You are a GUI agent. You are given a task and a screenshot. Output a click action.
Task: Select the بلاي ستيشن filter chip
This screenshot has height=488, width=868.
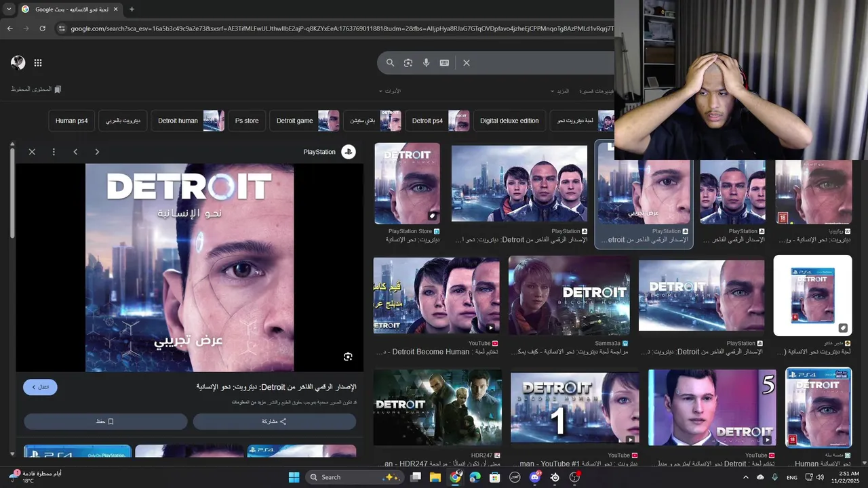coord(372,121)
